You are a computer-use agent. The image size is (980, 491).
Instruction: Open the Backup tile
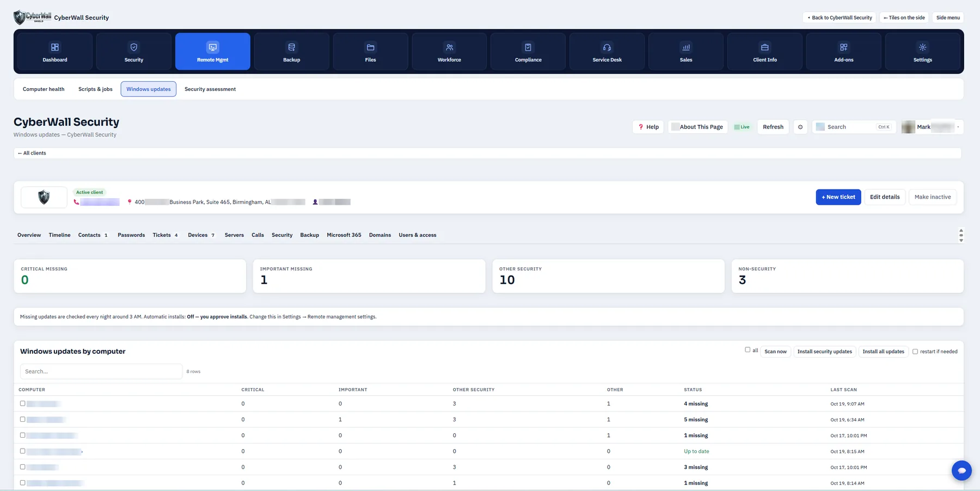(x=292, y=52)
